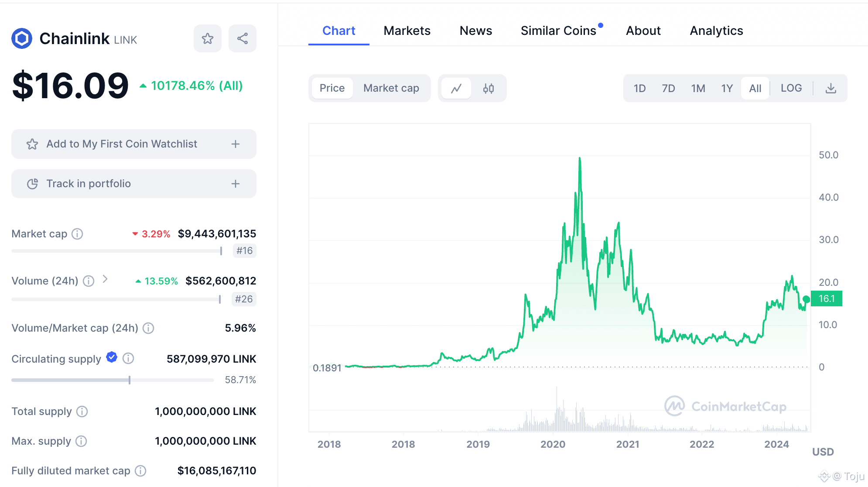The width and height of the screenshot is (868, 487).
Task: Select the Price chart toggle
Action: coord(332,88)
